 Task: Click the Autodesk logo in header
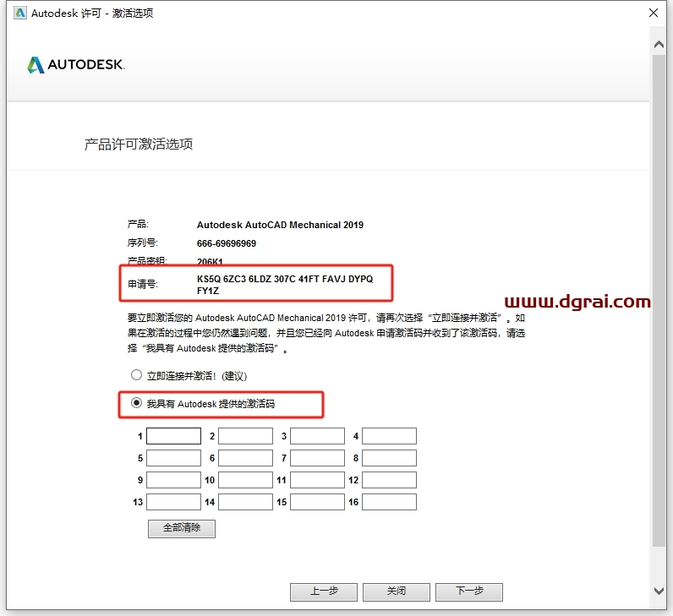click(76, 65)
